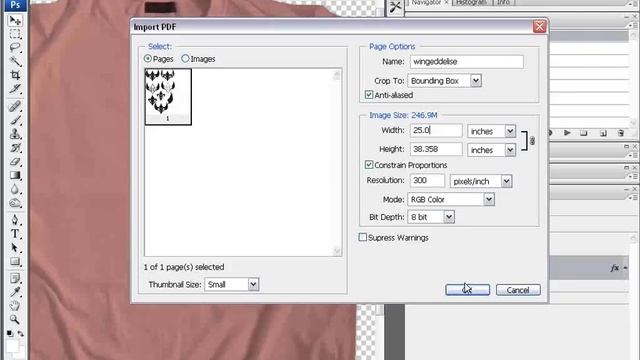Image resolution: width=640 pixels, height=360 pixels.
Task: Reset to default foreground and background colors
Action: click(x=10, y=333)
